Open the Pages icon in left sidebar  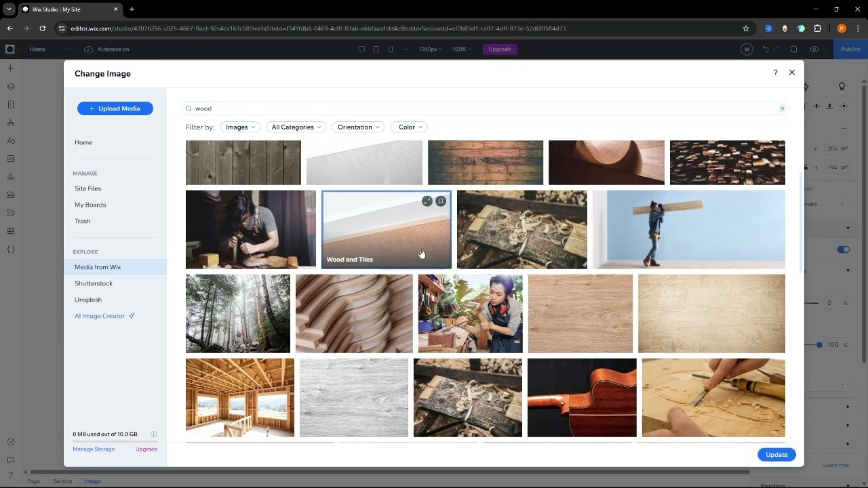10,104
